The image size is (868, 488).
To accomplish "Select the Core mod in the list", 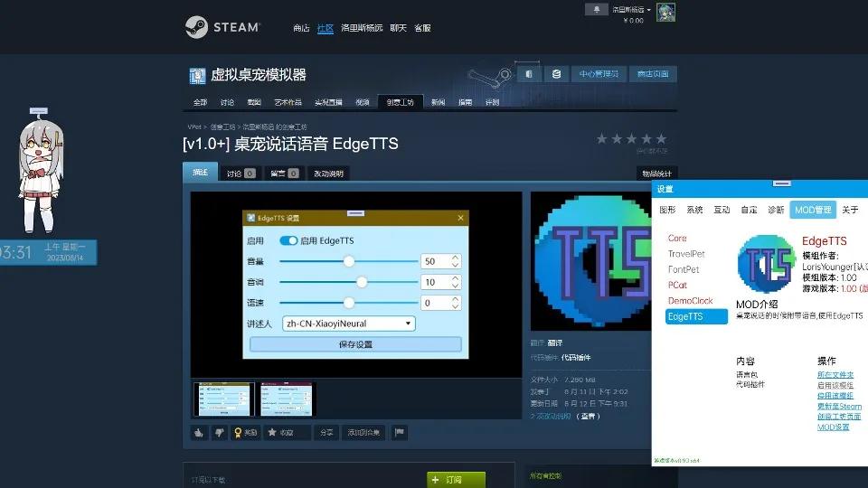I will coord(677,238).
